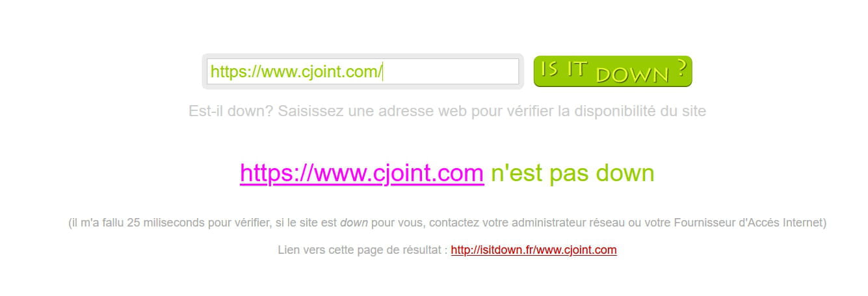This screenshot has height=296, width=868.
Task: Click the word DOWN on the green button
Action: [x=633, y=74]
